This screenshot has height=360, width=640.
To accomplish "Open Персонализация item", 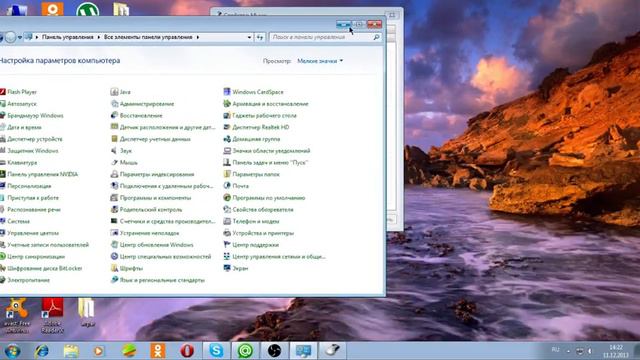I will [26, 186].
